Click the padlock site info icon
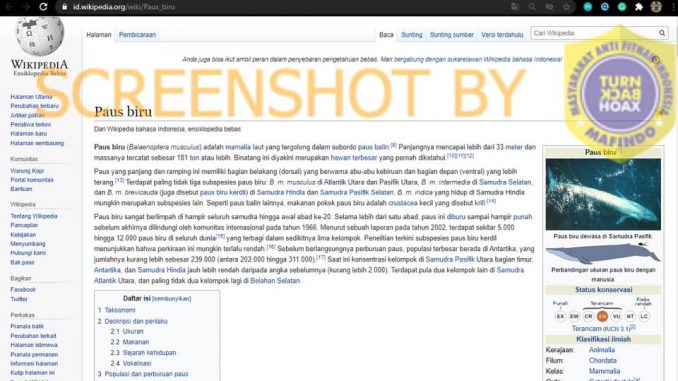The height and width of the screenshot is (381, 678). pos(64,7)
